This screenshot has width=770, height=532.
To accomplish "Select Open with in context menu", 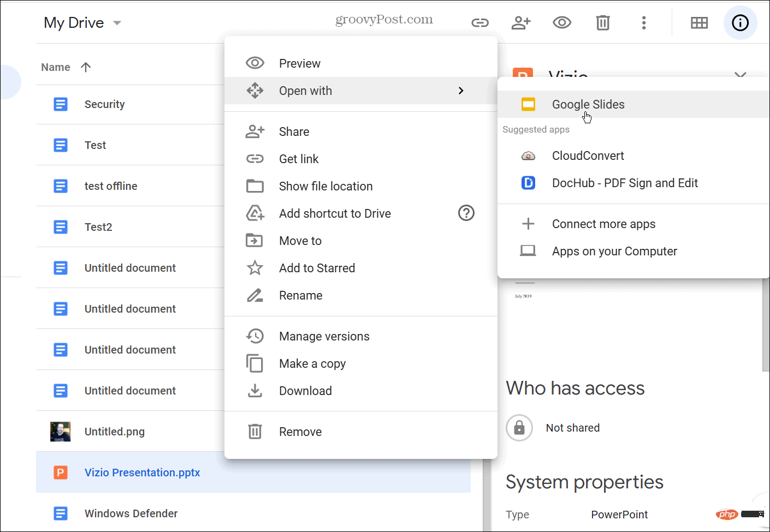I will [x=361, y=91].
